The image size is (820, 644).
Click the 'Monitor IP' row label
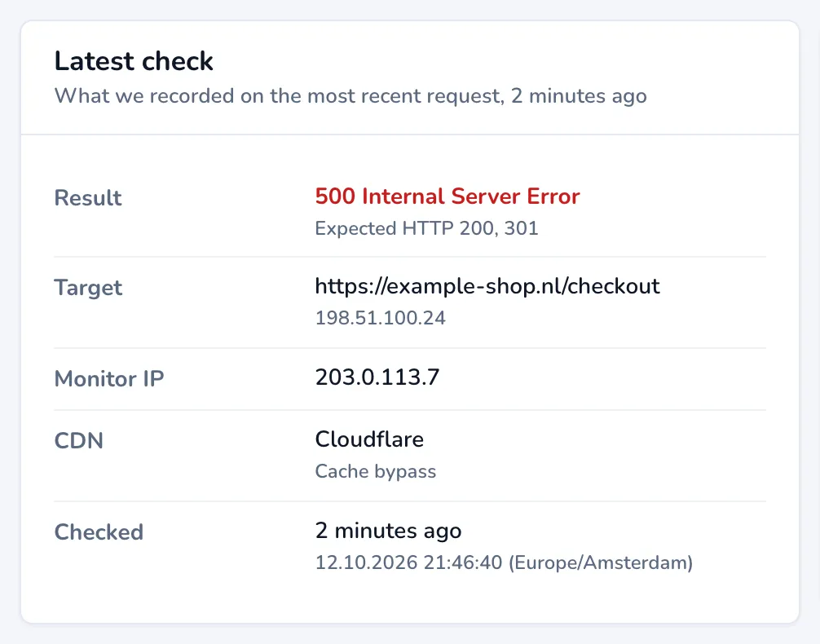[108, 379]
